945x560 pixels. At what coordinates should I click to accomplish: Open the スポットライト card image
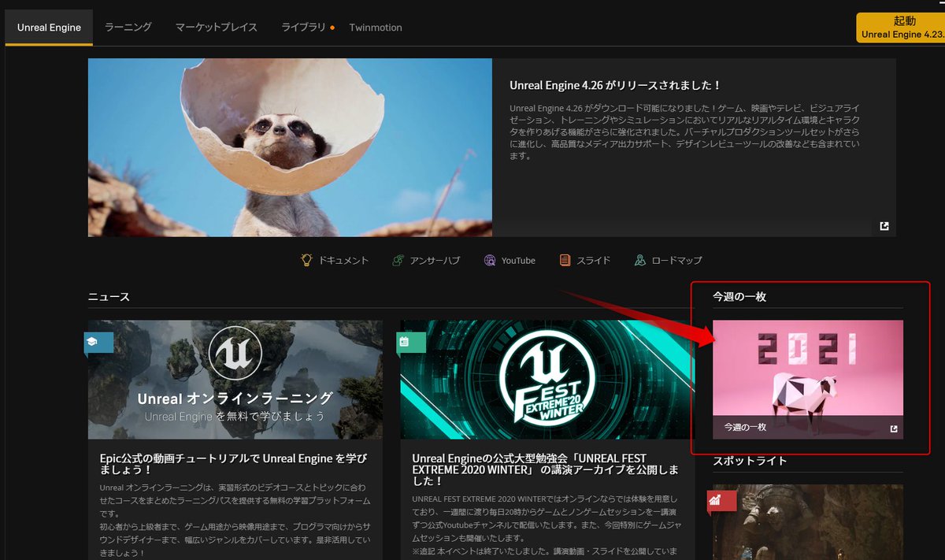point(808,522)
